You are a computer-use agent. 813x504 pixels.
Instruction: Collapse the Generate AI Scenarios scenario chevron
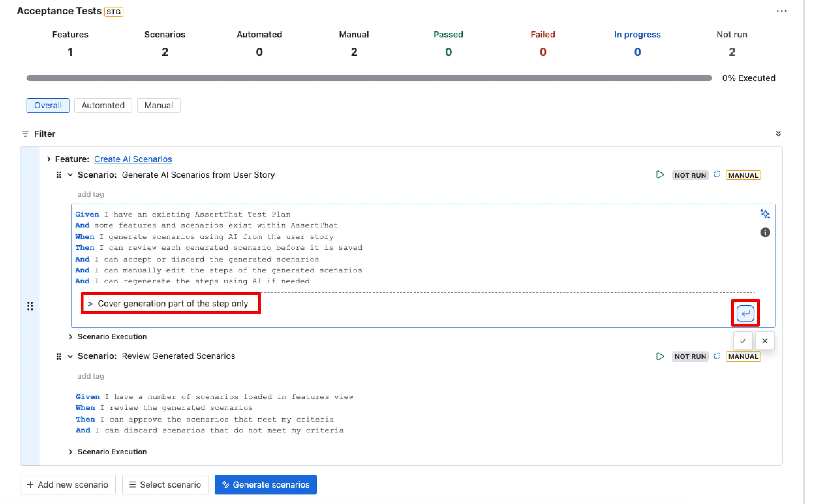70,175
